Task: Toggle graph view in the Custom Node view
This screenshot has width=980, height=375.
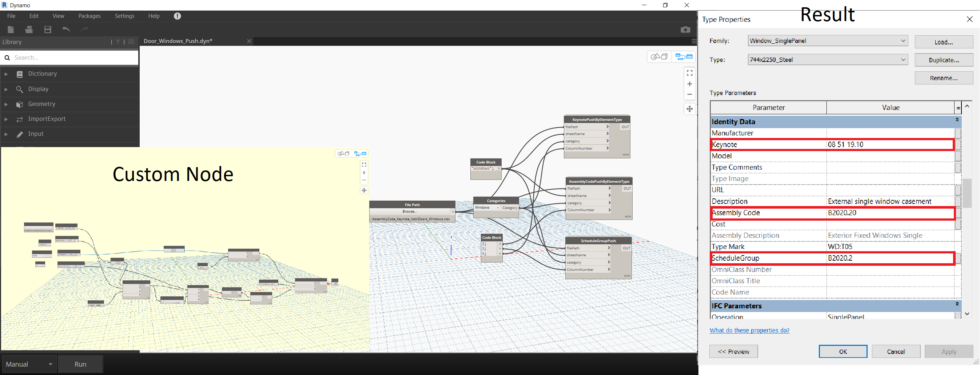Action: [360, 153]
